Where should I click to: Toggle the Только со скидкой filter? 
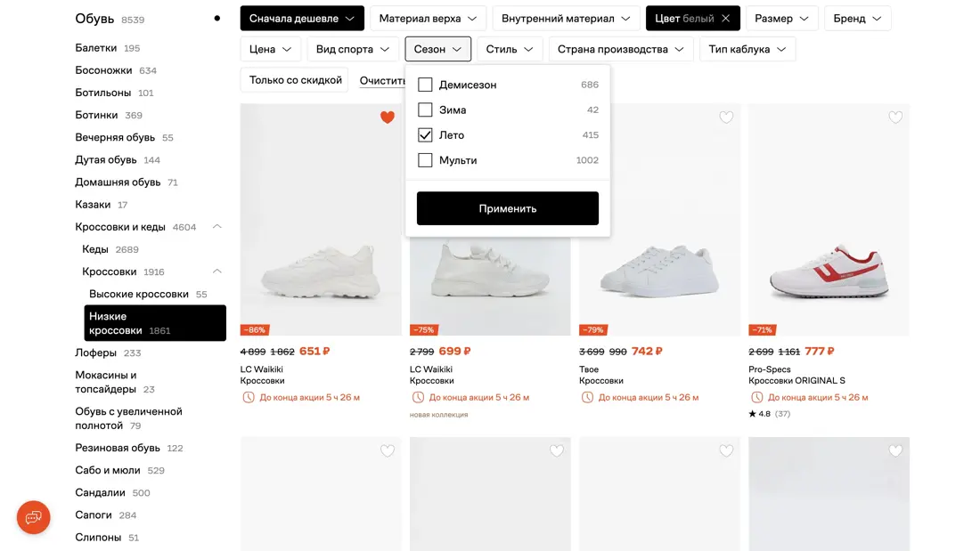coord(295,80)
